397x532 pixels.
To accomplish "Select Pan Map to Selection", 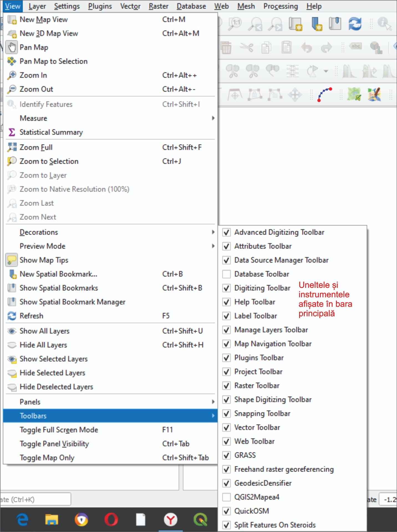I will [x=110, y=61].
